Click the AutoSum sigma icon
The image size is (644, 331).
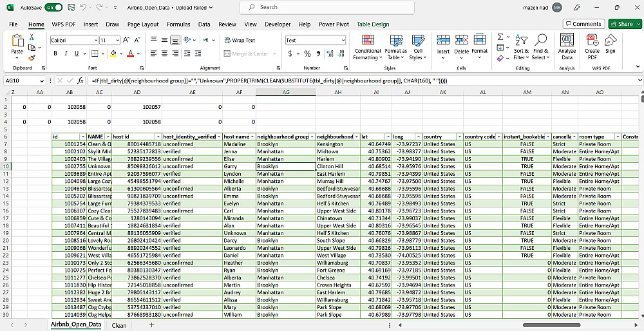pyautogui.click(x=500, y=37)
